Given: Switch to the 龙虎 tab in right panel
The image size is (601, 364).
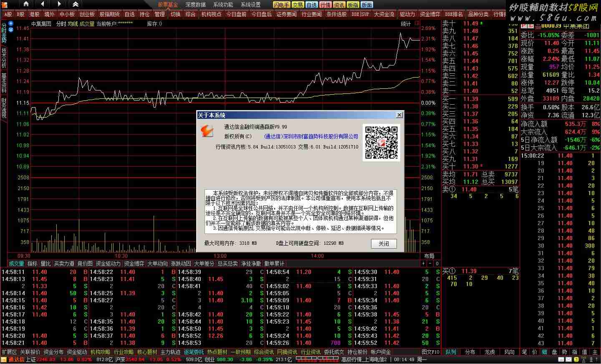Looking at the screenshot, I should pos(490,352).
